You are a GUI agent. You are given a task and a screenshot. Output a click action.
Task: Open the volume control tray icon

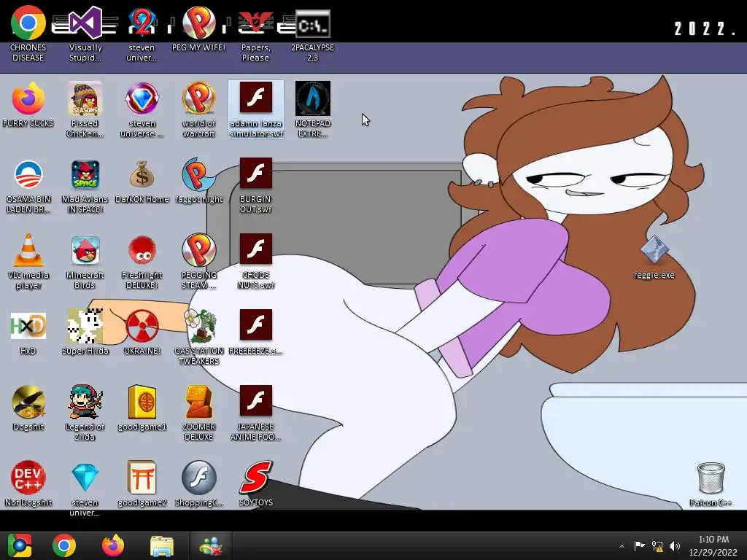pos(675,546)
